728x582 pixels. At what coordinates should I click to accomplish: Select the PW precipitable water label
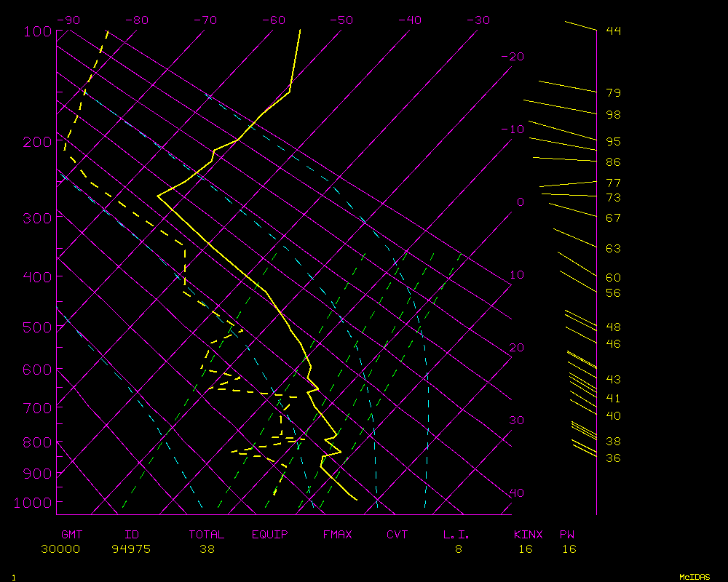tap(567, 535)
